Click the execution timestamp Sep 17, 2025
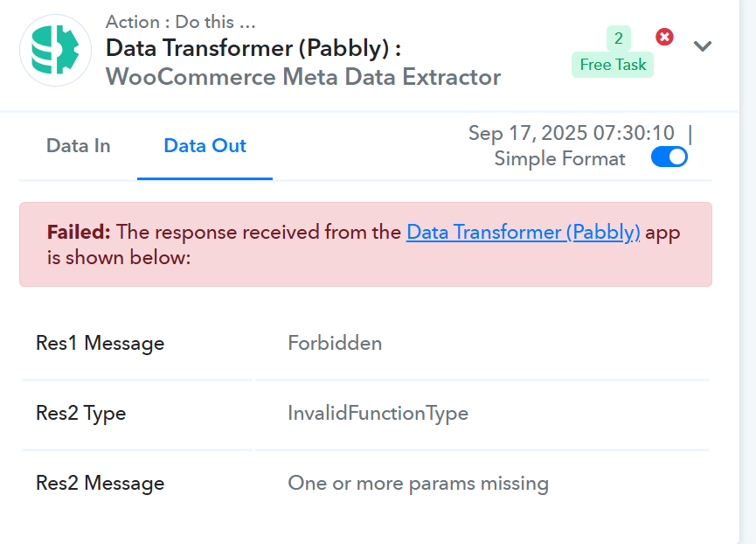 point(572,133)
